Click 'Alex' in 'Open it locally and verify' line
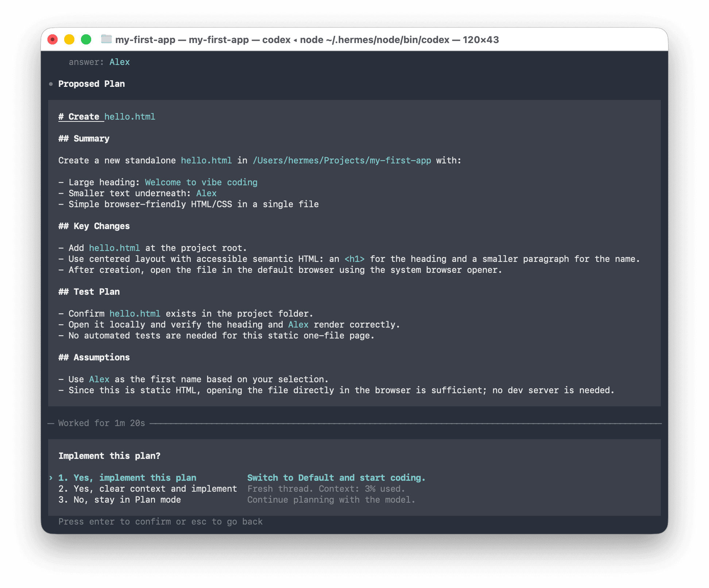 [x=298, y=325]
